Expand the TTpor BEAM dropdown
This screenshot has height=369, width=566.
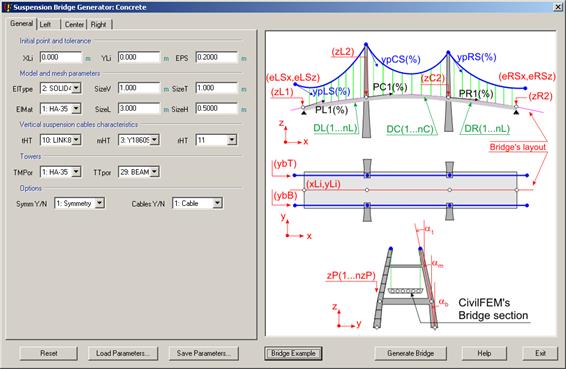point(154,172)
